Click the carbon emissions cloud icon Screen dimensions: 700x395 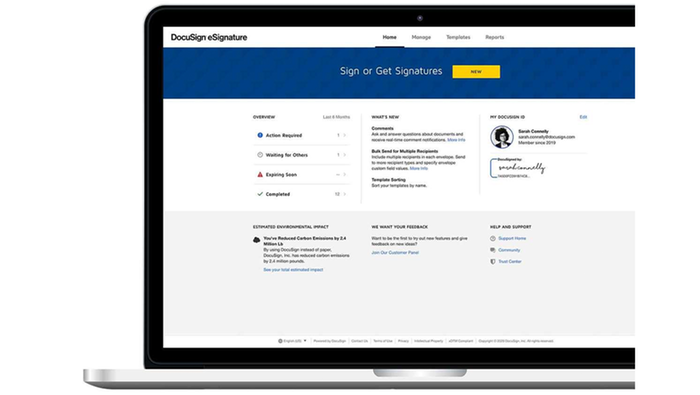257,240
